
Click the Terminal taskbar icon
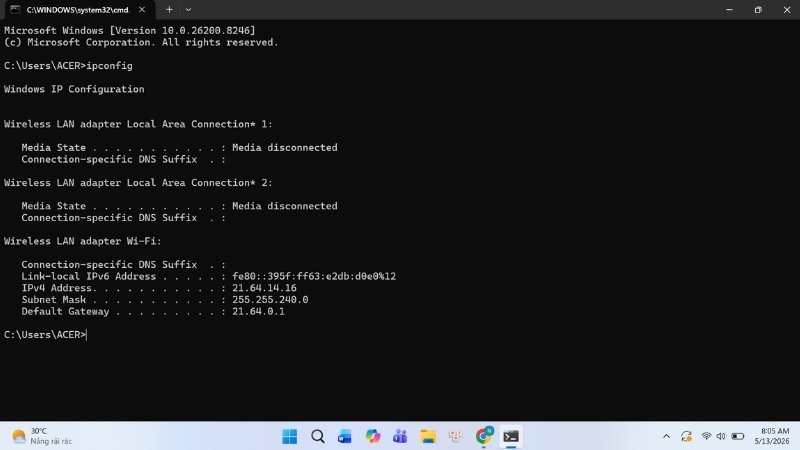[x=511, y=436]
